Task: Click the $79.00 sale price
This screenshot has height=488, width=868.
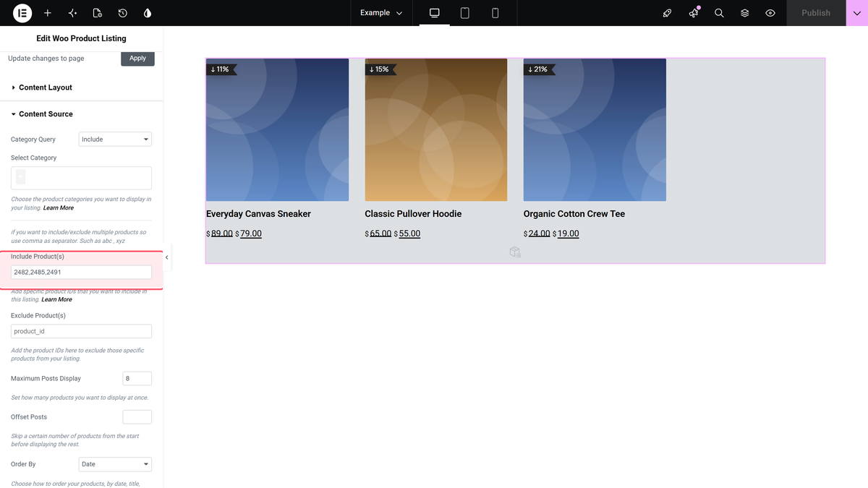Action: click(249, 234)
